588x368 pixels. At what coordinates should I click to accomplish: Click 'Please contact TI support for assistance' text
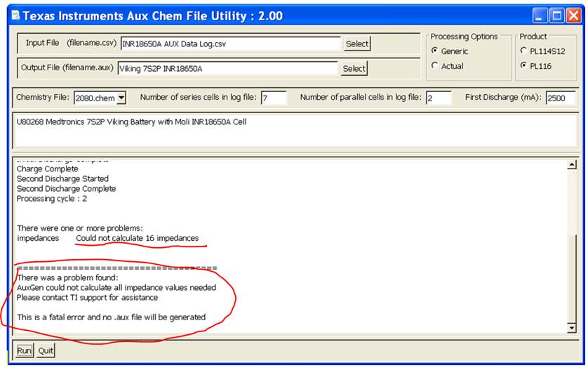(88, 297)
